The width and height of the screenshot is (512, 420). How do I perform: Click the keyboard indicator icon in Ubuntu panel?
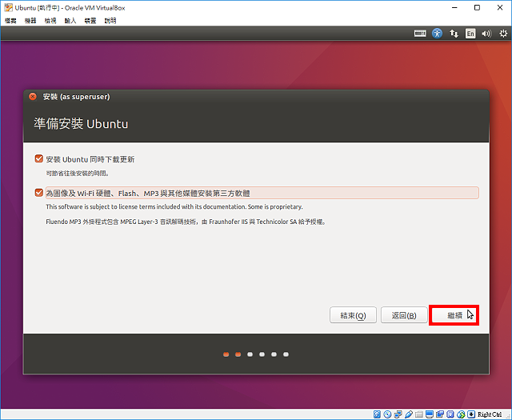click(x=420, y=34)
